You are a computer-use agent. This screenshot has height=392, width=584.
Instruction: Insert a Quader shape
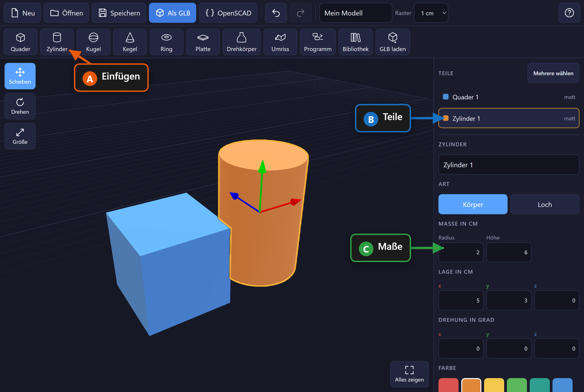pos(21,42)
